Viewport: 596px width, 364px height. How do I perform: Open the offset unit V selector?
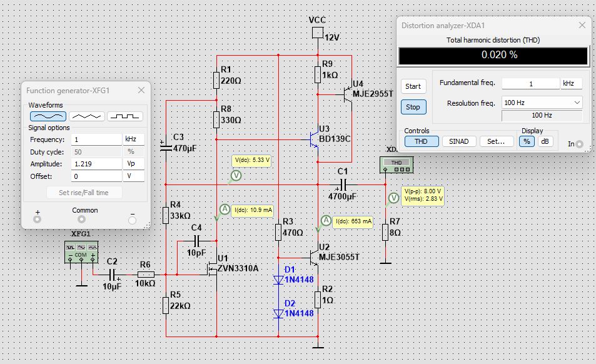(x=134, y=176)
